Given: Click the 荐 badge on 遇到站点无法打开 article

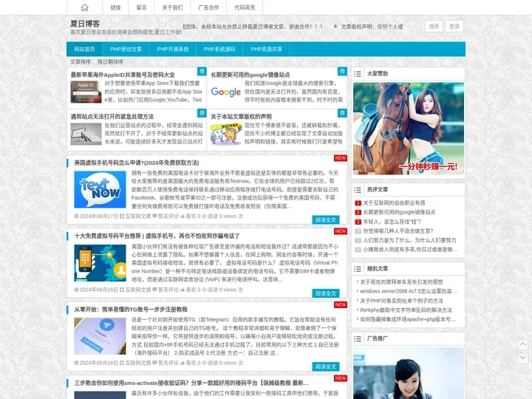Looking at the screenshot, I should pyautogui.click(x=202, y=113).
